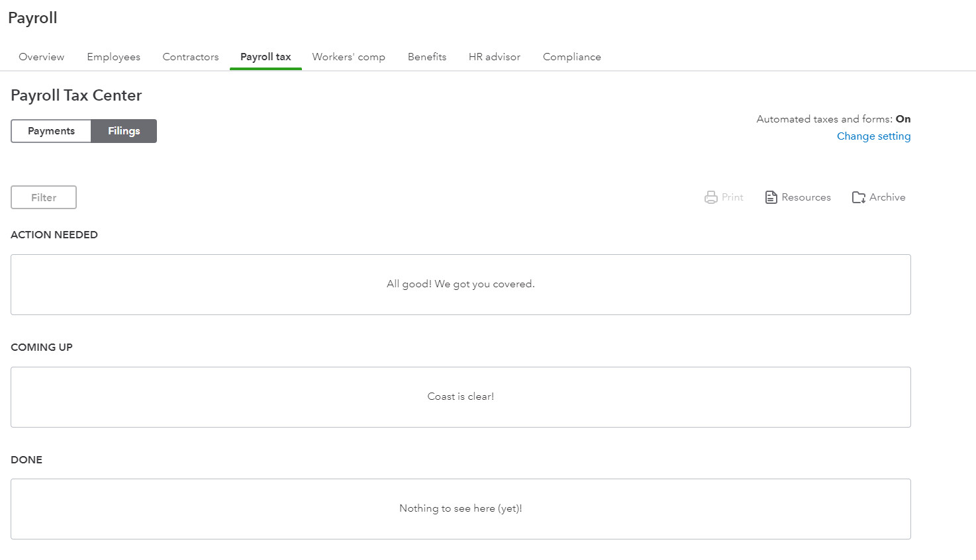
Task: Click the 'All good! We got you covered' panel
Action: tap(461, 285)
